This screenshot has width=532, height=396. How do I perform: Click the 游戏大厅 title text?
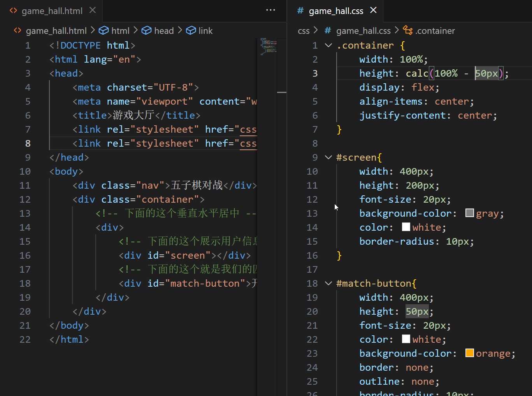point(133,116)
